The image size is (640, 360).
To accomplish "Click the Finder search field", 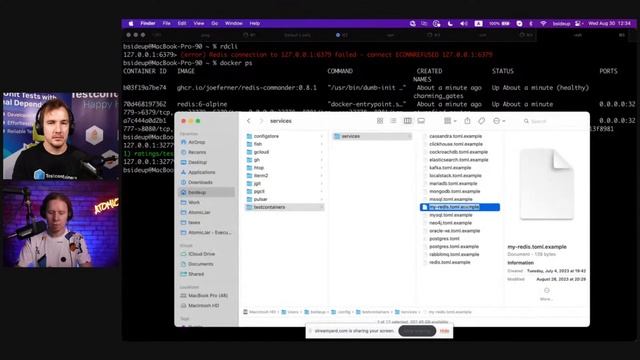I will point(553,121).
